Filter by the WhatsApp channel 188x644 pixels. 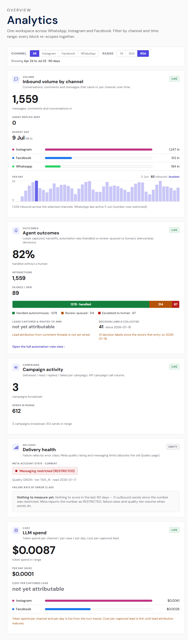(88, 54)
